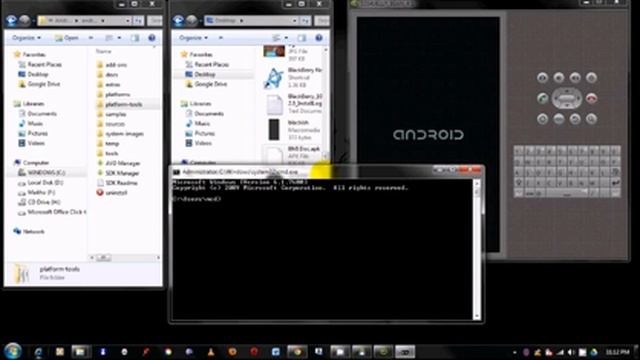This screenshot has width=640, height=360.
Task: Tap the emulator Search hardware button
Action: click(x=591, y=119)
